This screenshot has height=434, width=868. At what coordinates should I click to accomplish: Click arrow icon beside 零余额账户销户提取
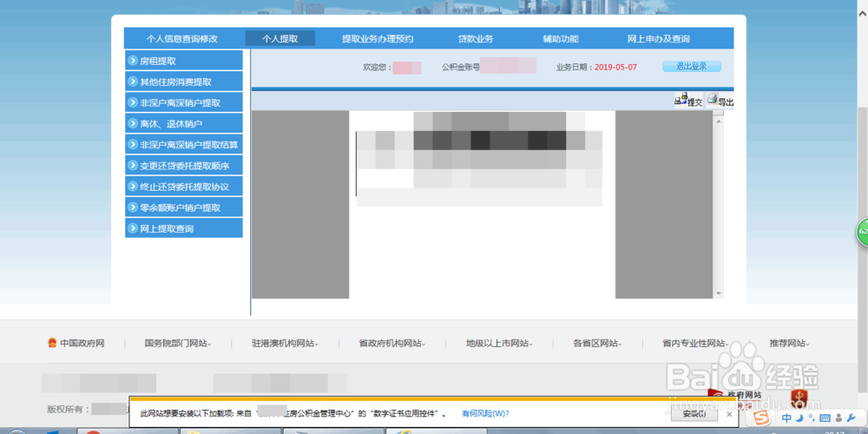[x=132, y=207]
